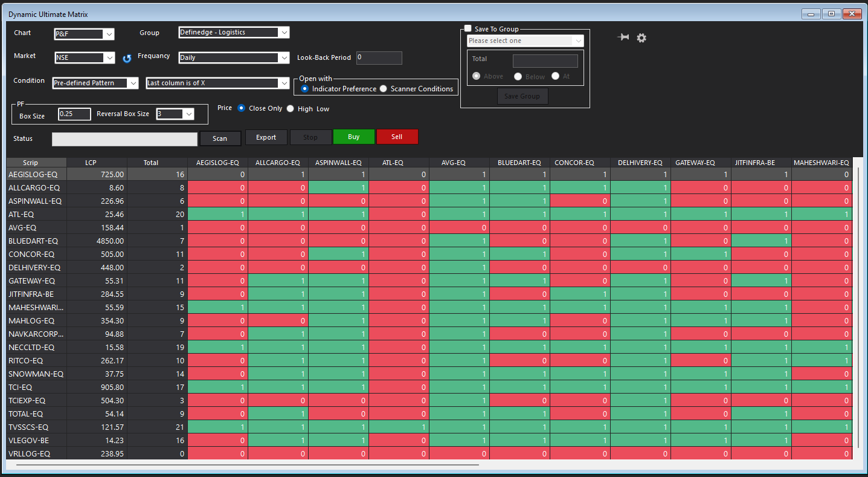Click the Total value field in Save To Group
Viewport: 868px width, 477px height.
[545, 61]
